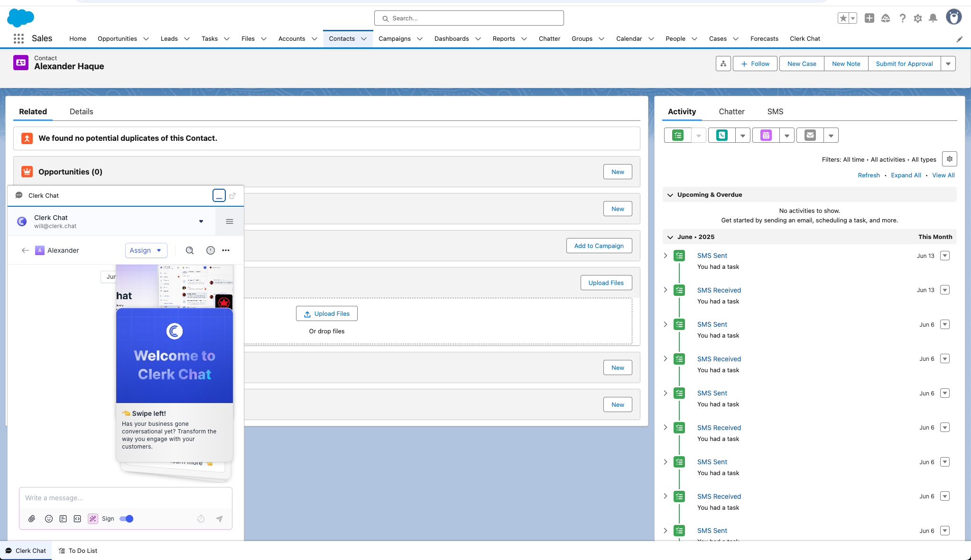Expand the first SMS Sent activity
The image size is (971, 560).
click(666, 256)
